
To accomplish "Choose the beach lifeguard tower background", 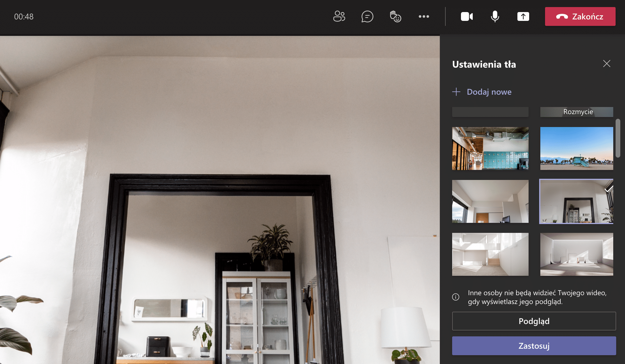I will point(576,148).
